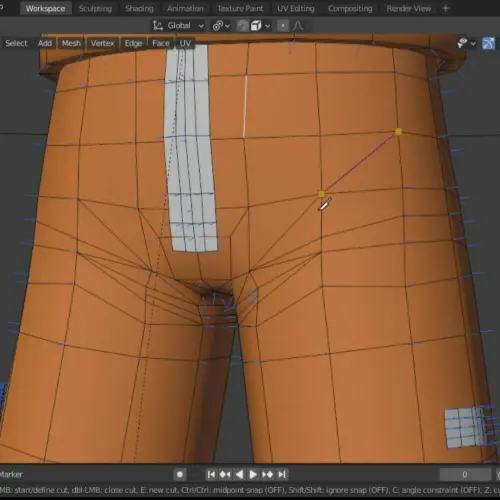Open the Mesh menu

71,43
